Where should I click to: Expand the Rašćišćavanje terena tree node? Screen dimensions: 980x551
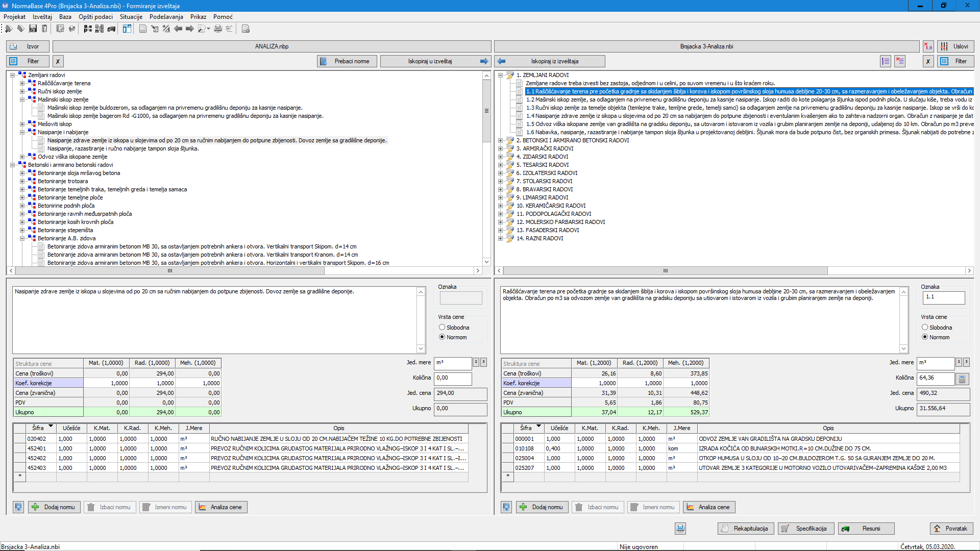(22, 83)
